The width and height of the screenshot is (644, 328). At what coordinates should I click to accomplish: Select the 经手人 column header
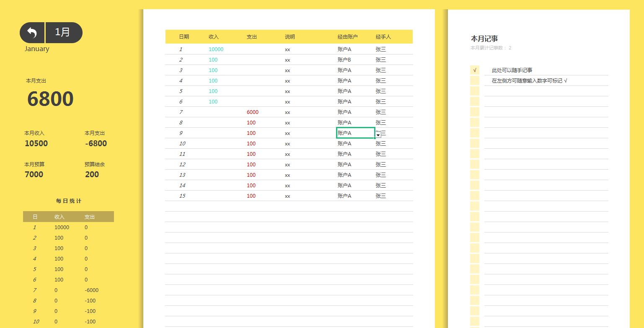[x=383, y=37]
